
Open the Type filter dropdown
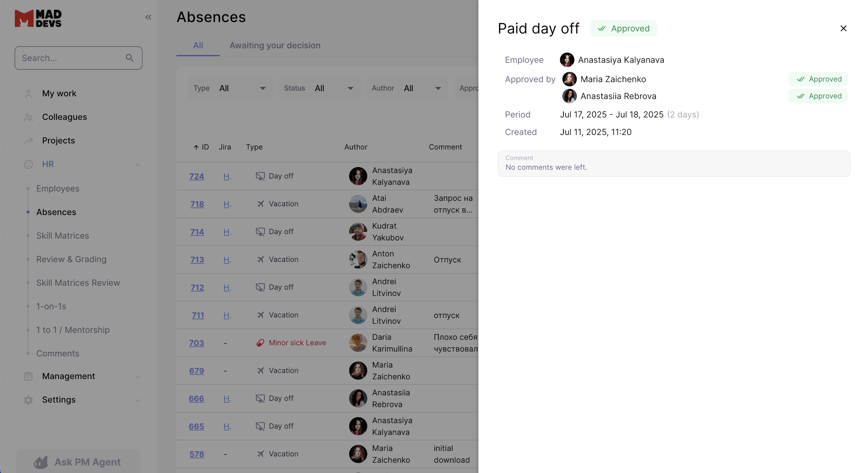point(231,88)
